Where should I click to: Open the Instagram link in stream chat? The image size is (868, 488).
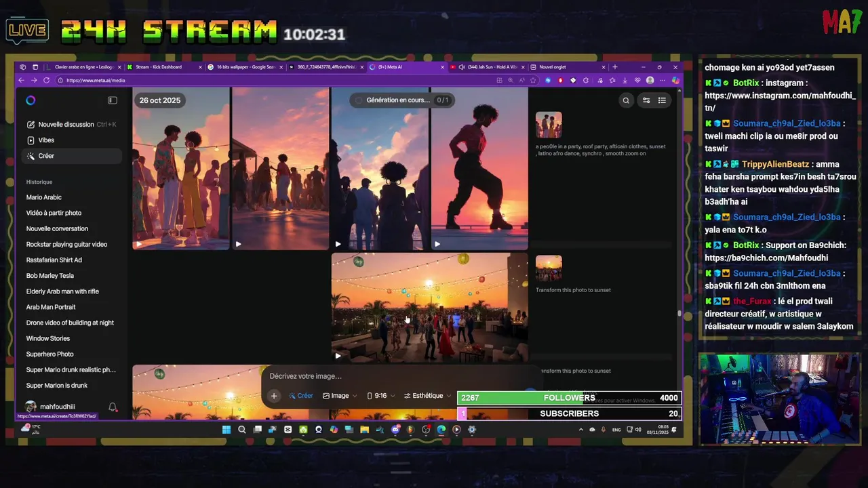(780, 102)
